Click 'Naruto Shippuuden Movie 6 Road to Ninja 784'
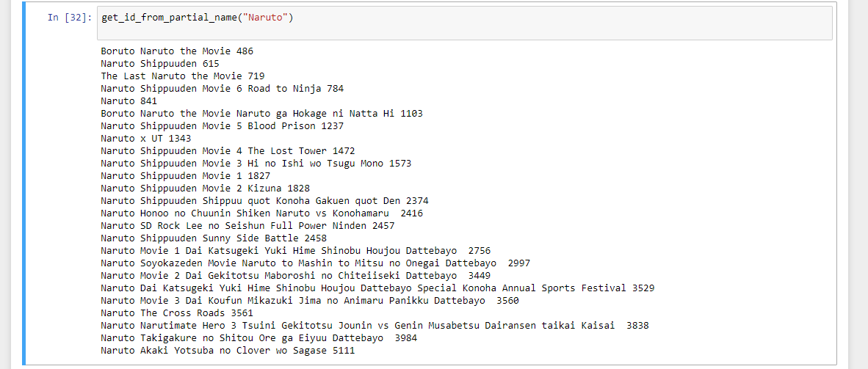868x369 pixels. point(223,89)
